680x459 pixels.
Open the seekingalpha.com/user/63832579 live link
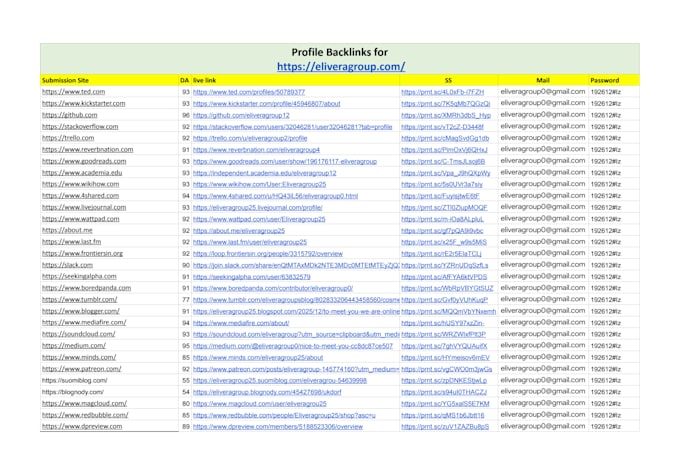252,277
